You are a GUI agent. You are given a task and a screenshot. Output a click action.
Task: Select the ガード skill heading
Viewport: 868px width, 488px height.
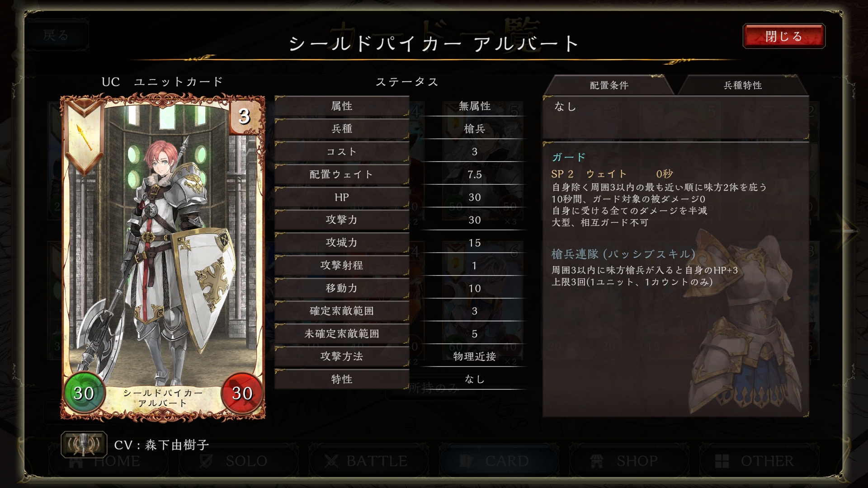569,157
